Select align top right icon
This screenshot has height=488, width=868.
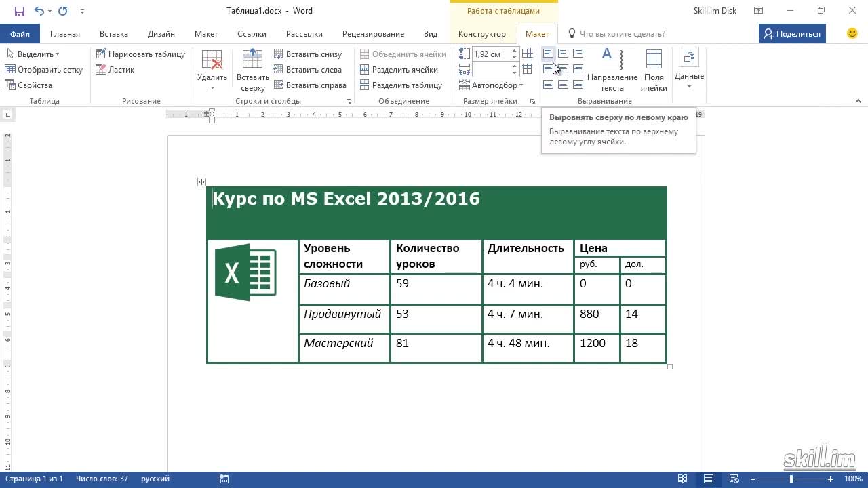pyautogui.click(x=578, y=54)
